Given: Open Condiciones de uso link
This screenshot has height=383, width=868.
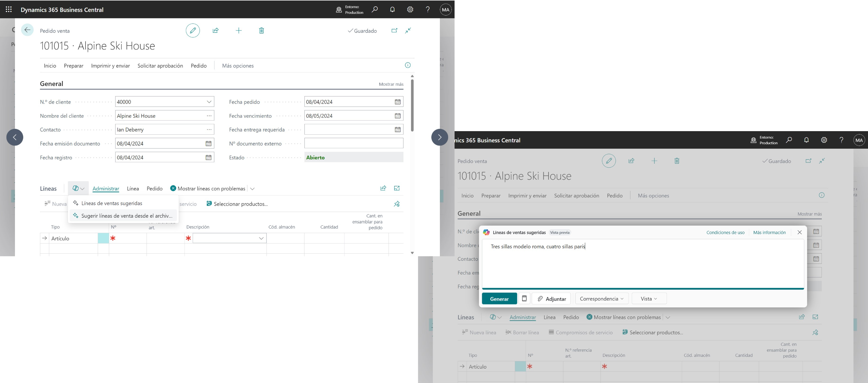Looking at the screenshot, I should click(725, 232).
